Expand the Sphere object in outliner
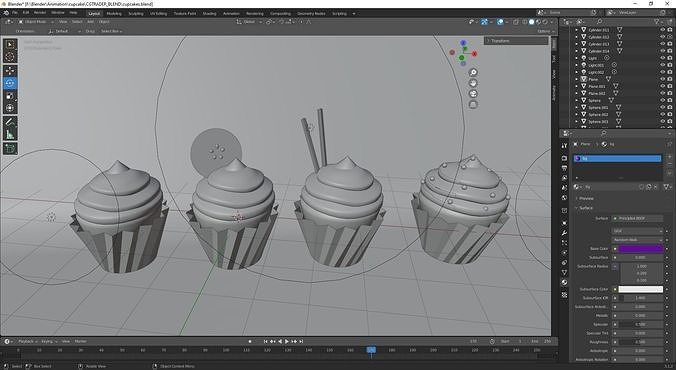676x370 pixels. (577, 100)
